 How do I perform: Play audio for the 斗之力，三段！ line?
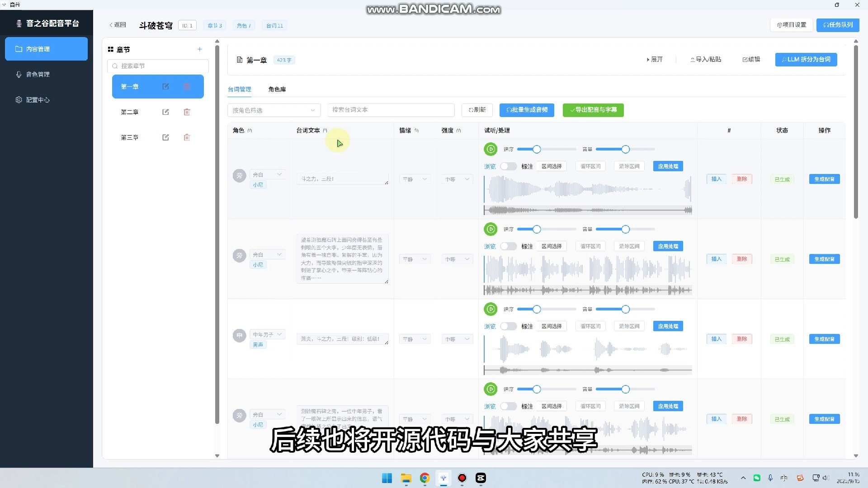(x=491, y=149)
